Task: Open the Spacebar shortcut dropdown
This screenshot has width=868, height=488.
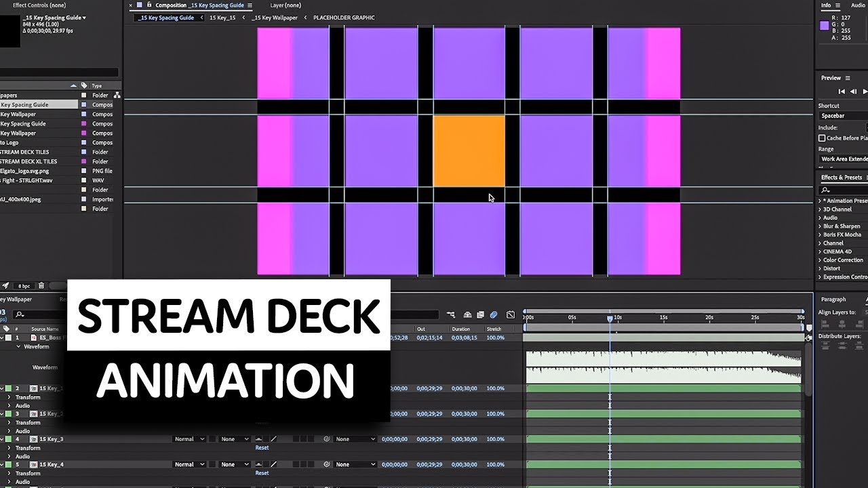Action: [x=843, y=116]
